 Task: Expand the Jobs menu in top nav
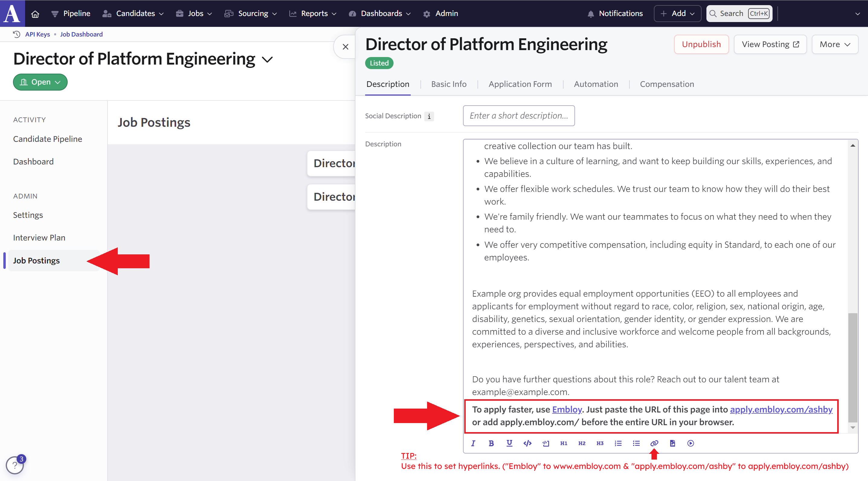[194, 14]
